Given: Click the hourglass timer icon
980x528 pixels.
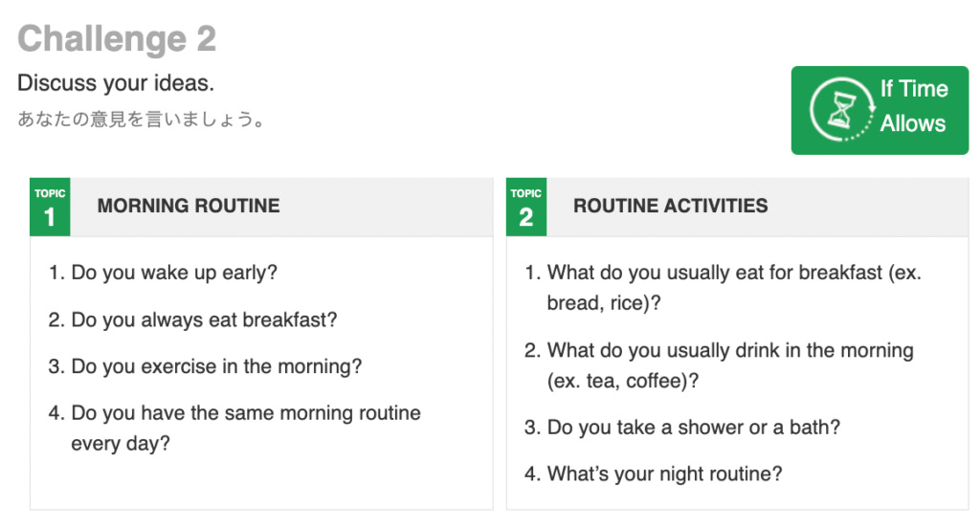Looking at the screenshot, I should [x=842, y=110].
